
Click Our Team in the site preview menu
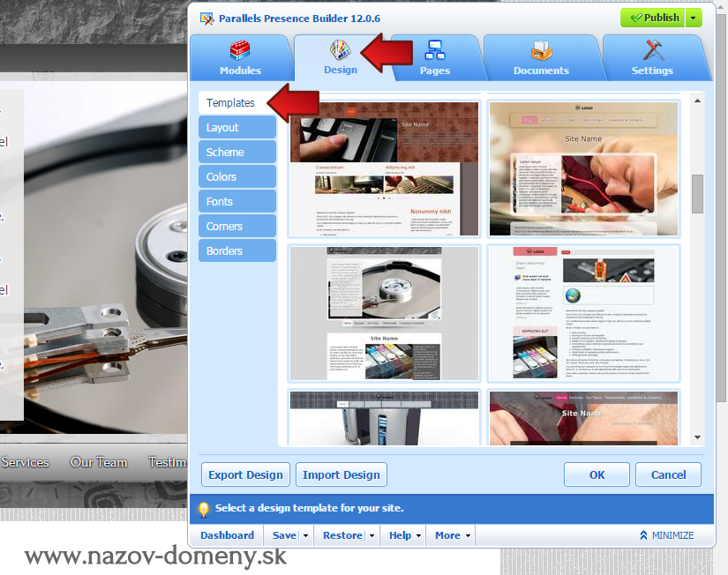point(99,462)
